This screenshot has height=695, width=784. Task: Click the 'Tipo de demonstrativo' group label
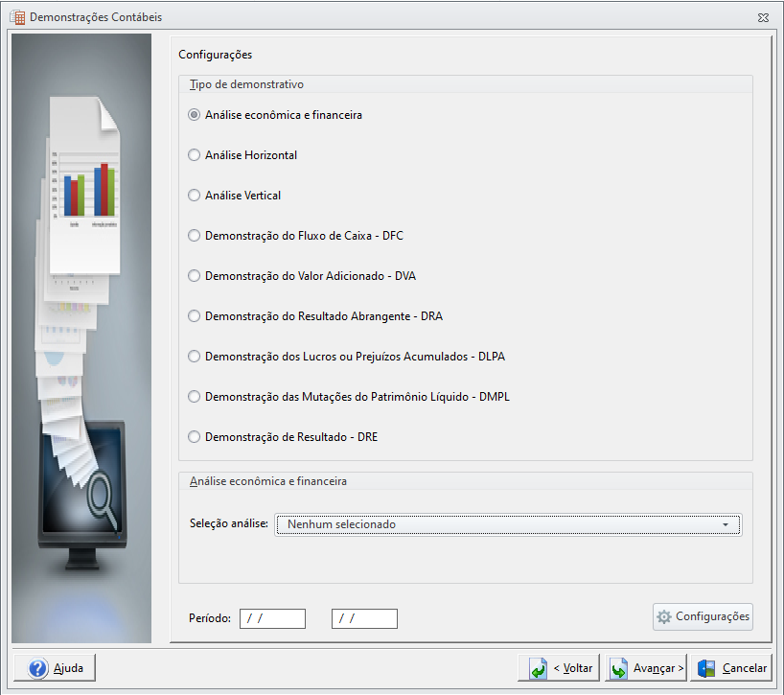(x=246, y=84)
